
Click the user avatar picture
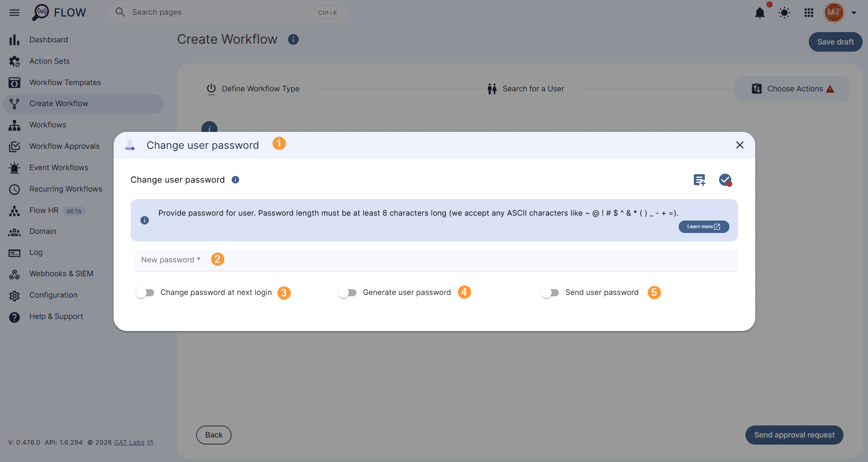coord(834,12)
